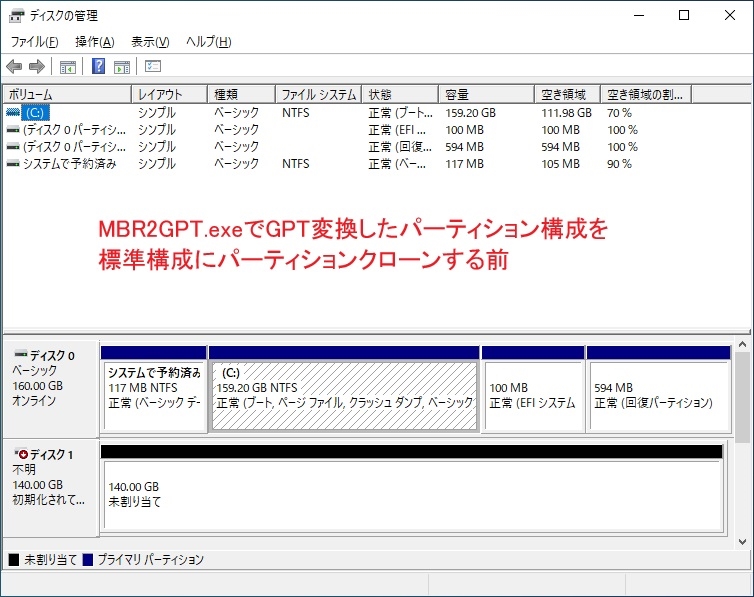
Task: Click the 159.20 GB capacity cell
Action: click(x=470, y=113)
